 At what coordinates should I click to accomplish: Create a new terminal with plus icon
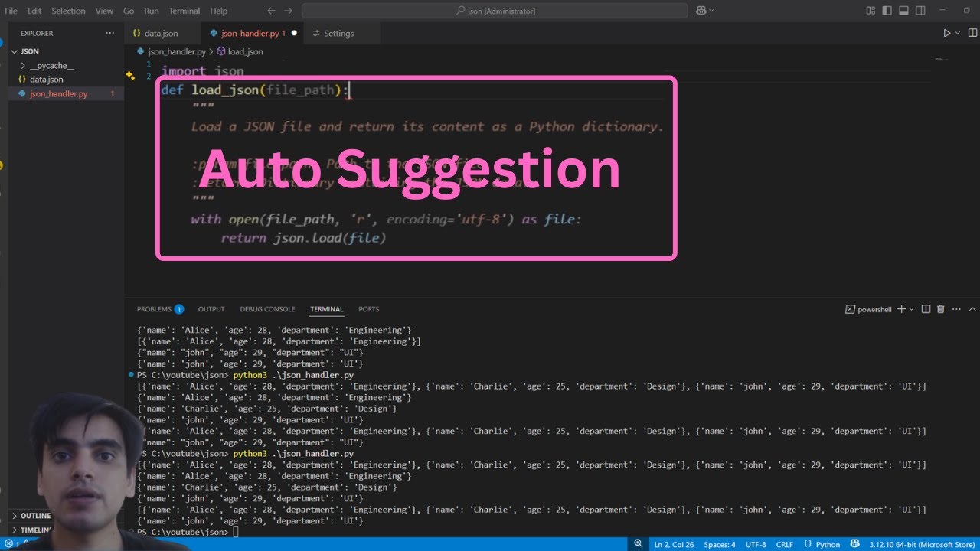tap(901, 309)
